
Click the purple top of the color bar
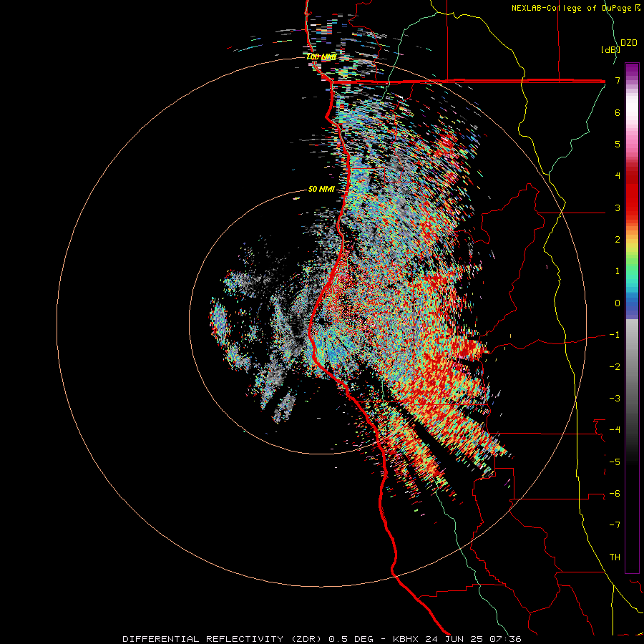click(x=632, y=71)
